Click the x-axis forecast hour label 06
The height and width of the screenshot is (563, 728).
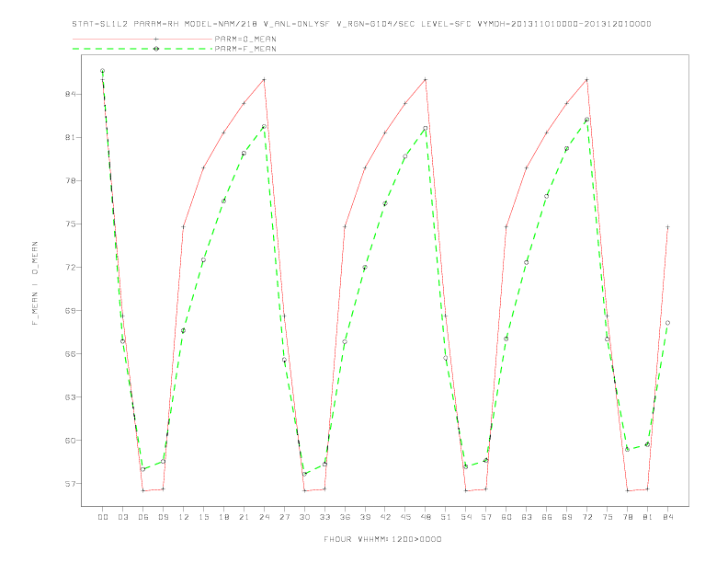[143, 517]
